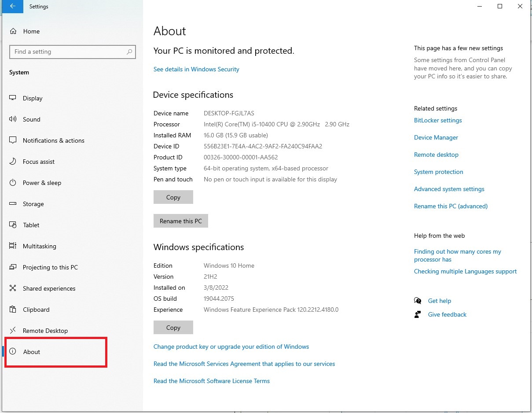This screenshot has height=413, width=532.
Task: Open Power & sleep settings
Action: pyautogui.click(x=12, y=182)
